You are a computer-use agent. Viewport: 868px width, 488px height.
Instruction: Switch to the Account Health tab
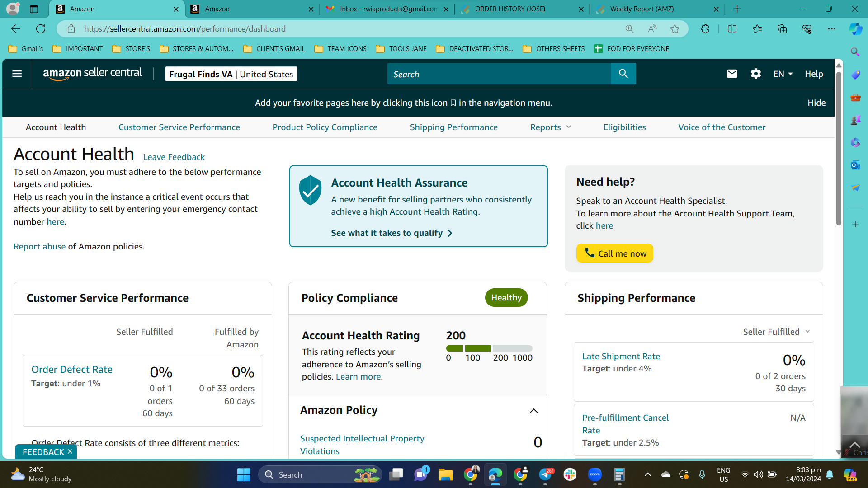tap(56, 127)
